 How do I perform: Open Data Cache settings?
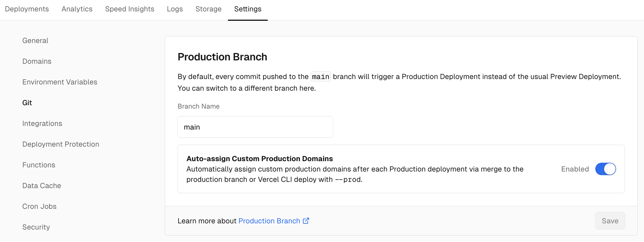pyautogui.click(x=42, y=186)
